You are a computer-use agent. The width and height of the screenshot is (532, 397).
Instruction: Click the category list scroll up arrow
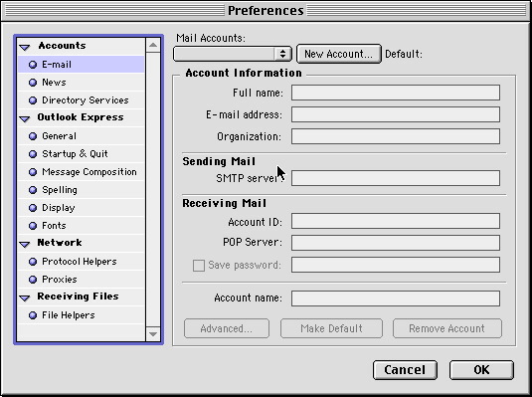pos(153,45)
